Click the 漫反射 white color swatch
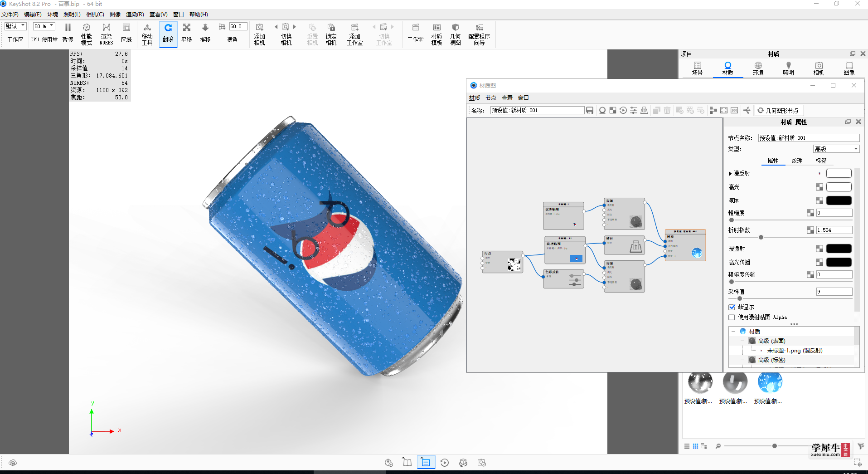 839,173
